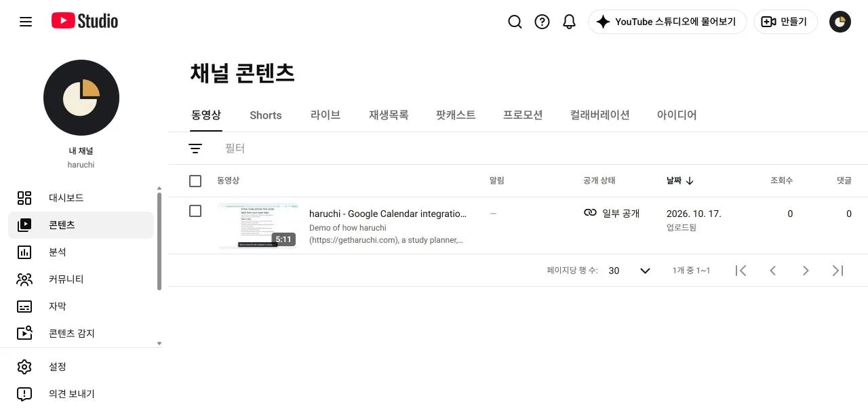The width and height of the screenshot is (868, 413).
Task: Click the sidebar vertical scrollbar
Action: pyautogui.click(x=159, y=241)
